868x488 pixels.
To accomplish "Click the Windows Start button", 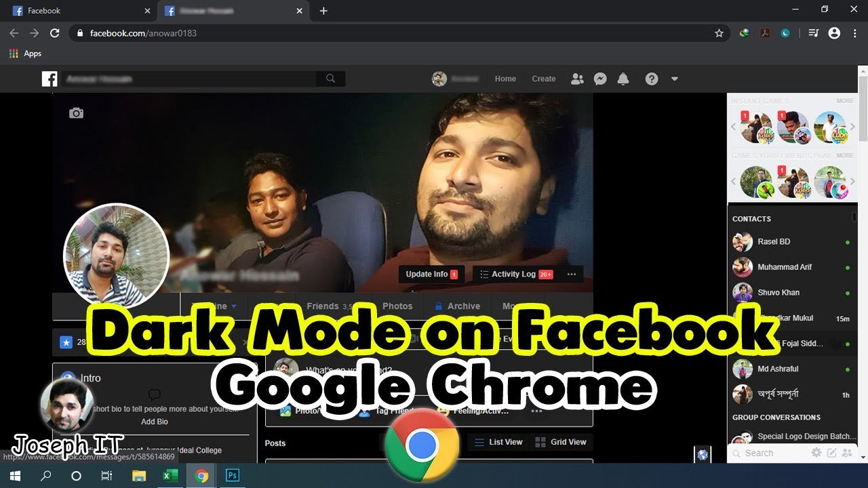I will pyautogui.click(x=14, y=476).
